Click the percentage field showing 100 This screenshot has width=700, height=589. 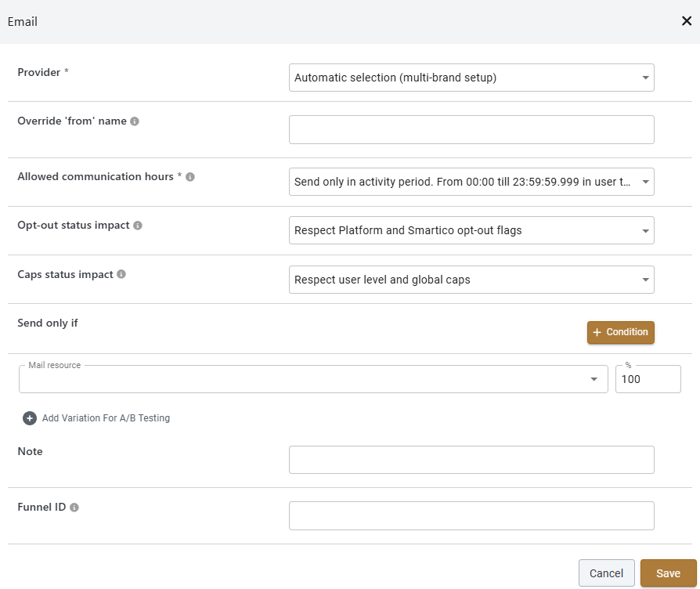pos(647,379)
